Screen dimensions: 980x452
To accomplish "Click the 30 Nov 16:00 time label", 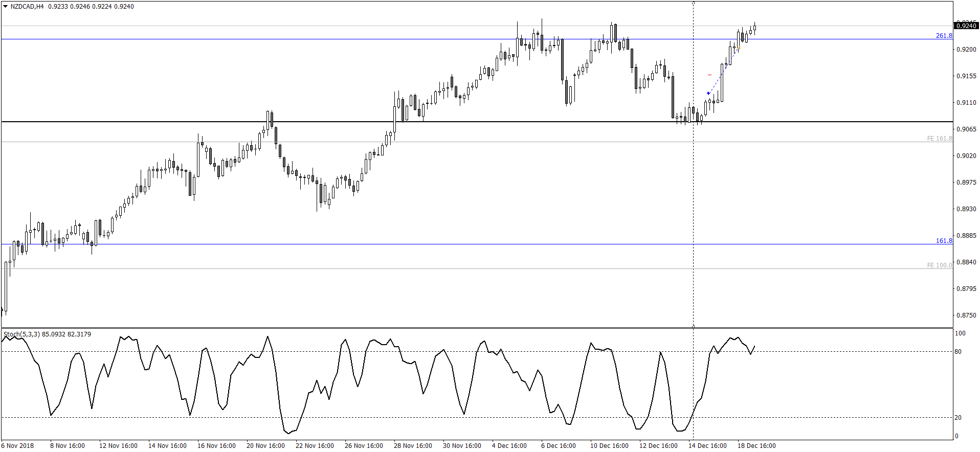I will pyautogui.click(x=462, y=446).
